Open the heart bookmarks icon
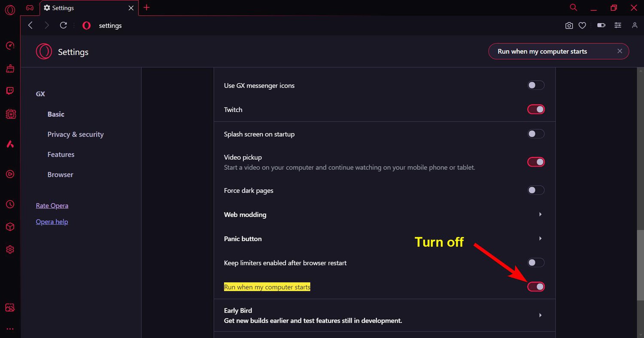This screenshot has width=644, height=338. (x=582, y=26)
